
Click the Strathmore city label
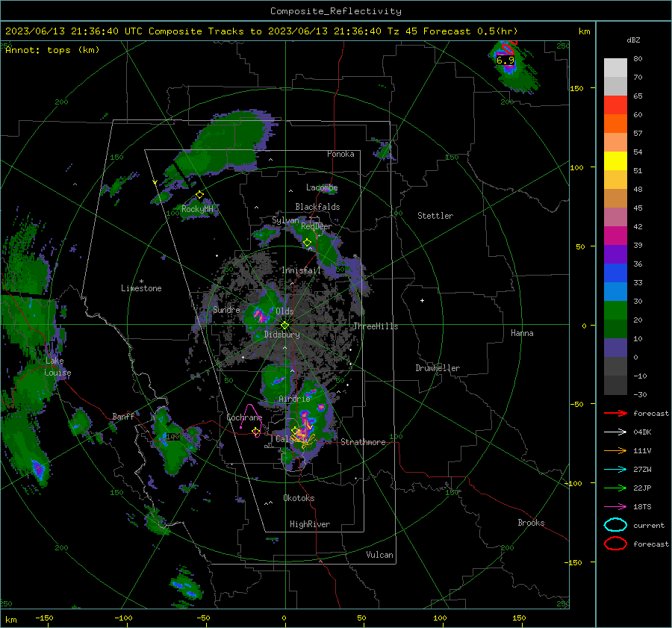(363, 442)
